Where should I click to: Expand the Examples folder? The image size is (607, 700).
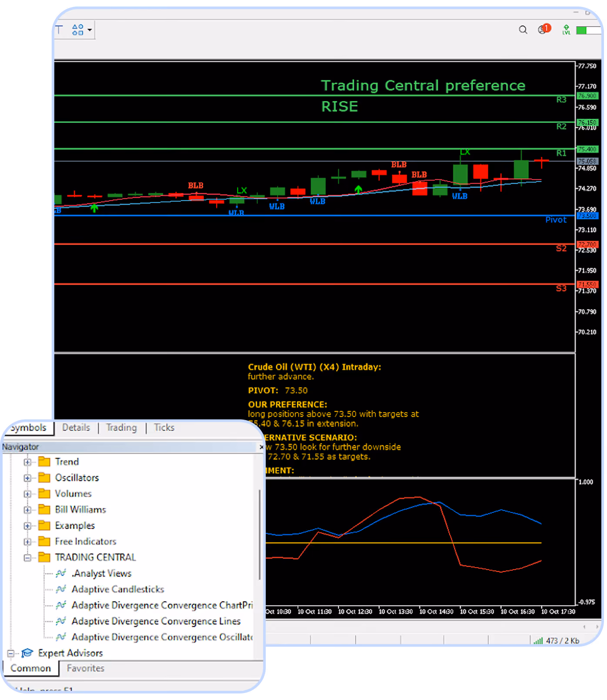[x=27, y=526]
